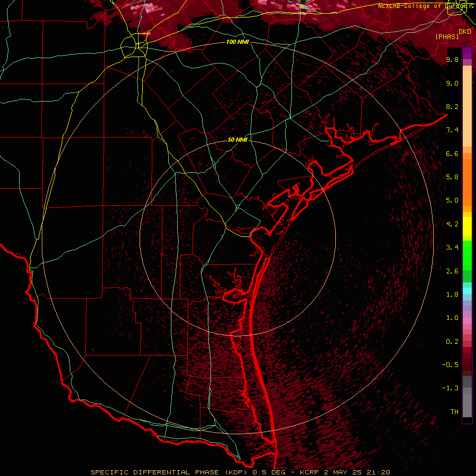
Task: Click the 9.8 value on the color scale
Action: (452, 60)
